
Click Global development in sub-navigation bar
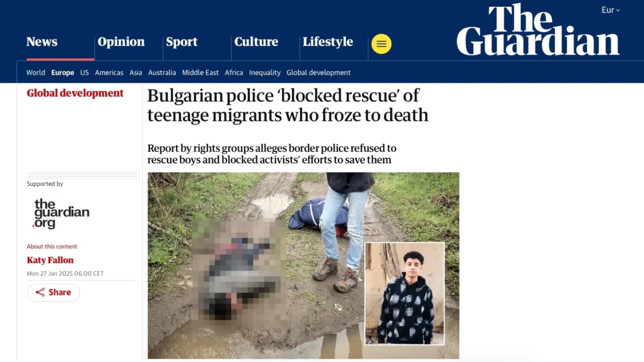point(318,73)
